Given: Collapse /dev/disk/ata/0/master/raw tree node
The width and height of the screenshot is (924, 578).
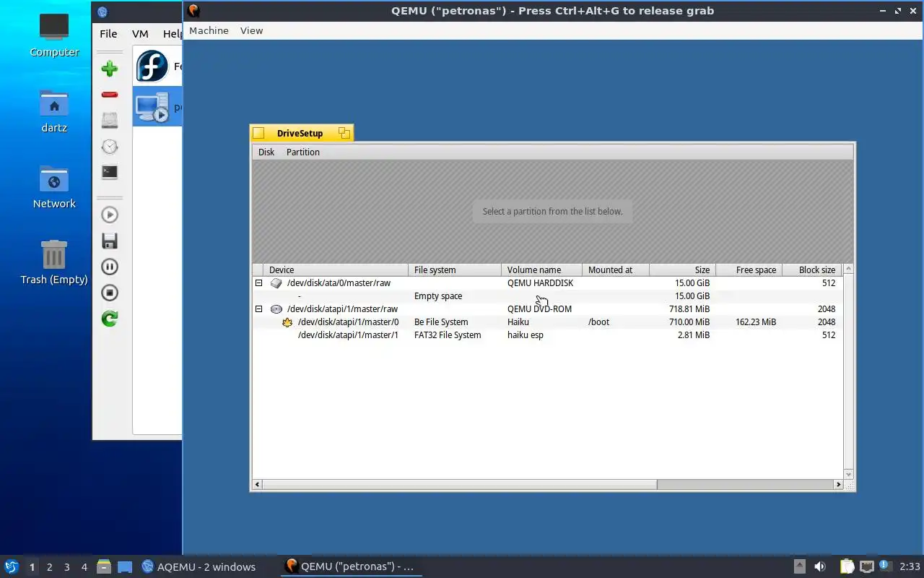Looking at the screenshot, I should click(x=258, y=282).
